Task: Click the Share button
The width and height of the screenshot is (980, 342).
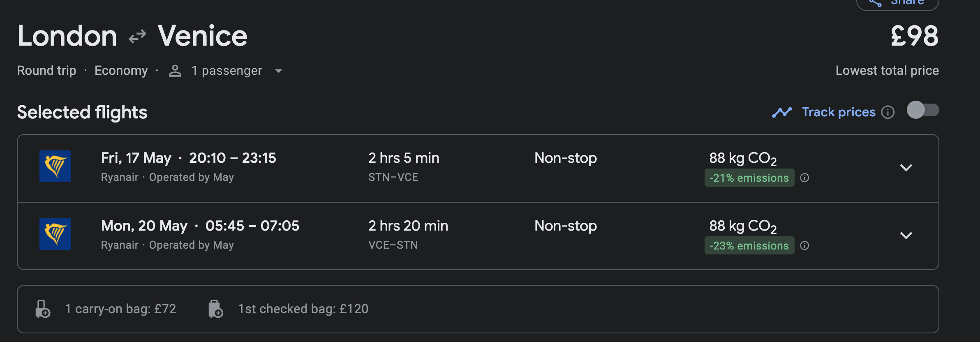Action: [898, 3]
